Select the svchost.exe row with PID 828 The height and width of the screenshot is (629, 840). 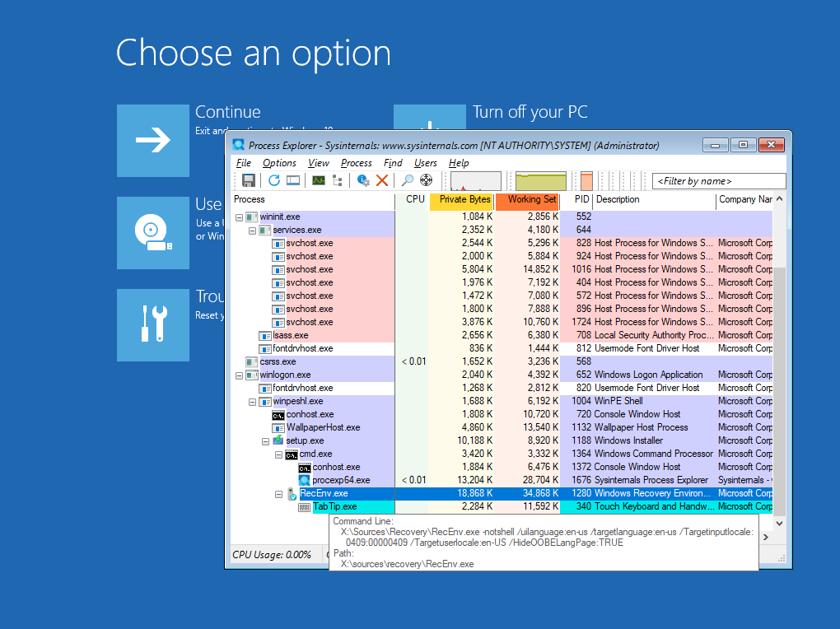502,243
